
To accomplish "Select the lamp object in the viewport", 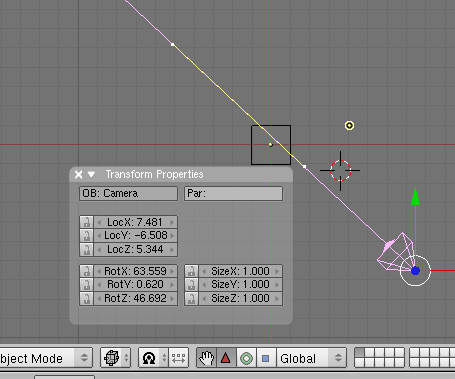I will (349, 125).
